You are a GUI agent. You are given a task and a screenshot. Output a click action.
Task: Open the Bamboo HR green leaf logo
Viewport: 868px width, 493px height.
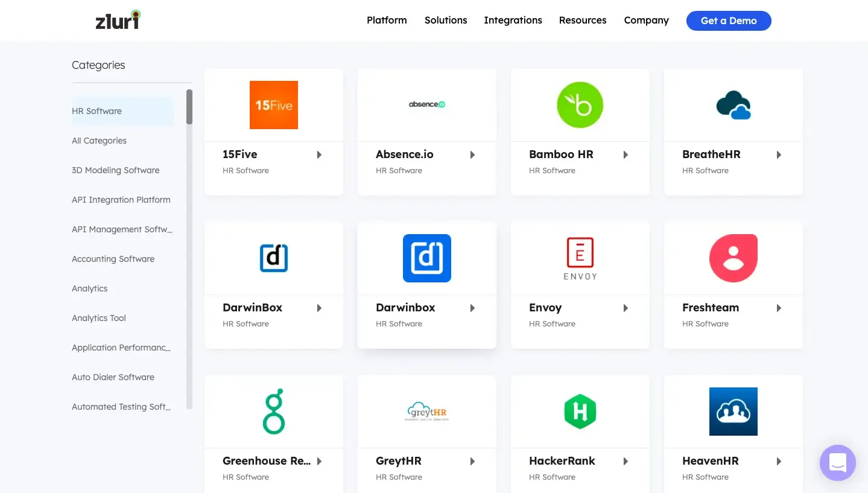click(x=580, y=105)
